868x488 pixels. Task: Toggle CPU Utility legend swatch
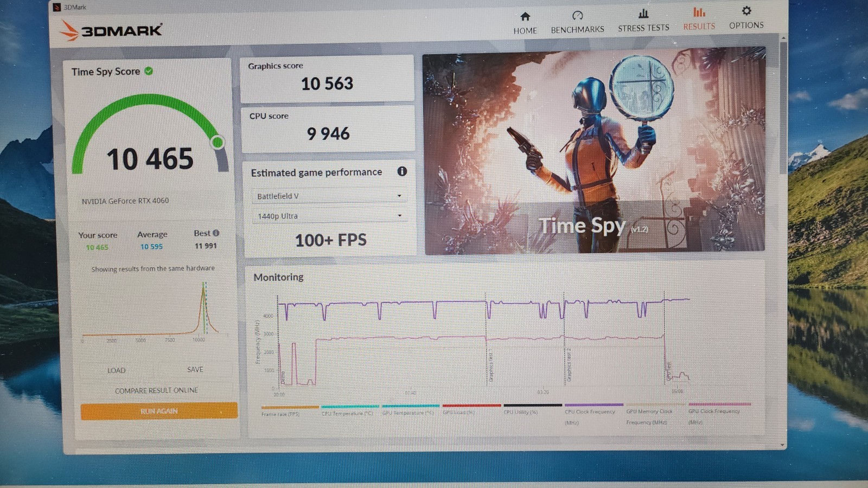point(533,405)
